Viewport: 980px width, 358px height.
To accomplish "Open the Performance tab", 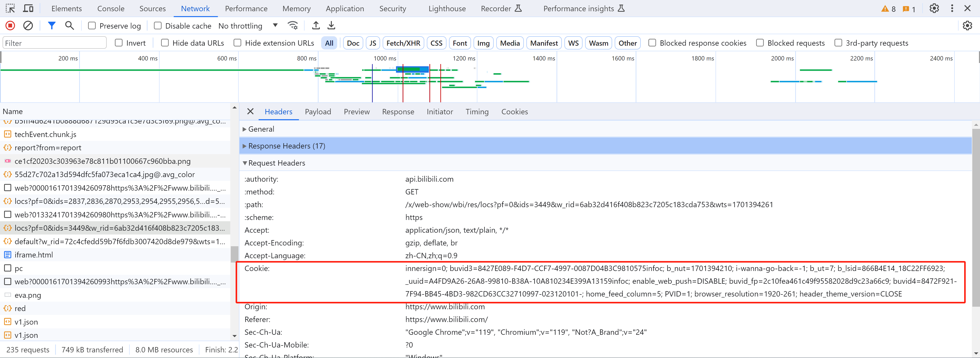I will [x=246, y=8].
